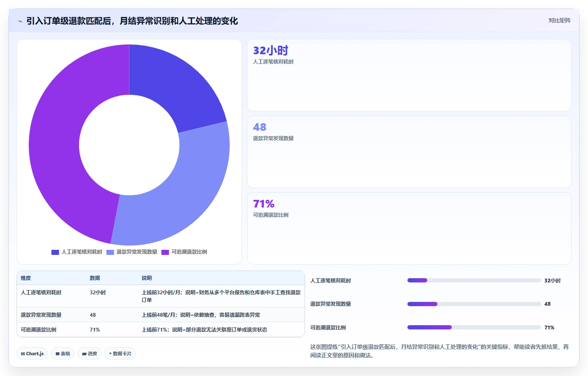Click the header icon before the title
The image size is (588, 376).
tap(20, 21)
